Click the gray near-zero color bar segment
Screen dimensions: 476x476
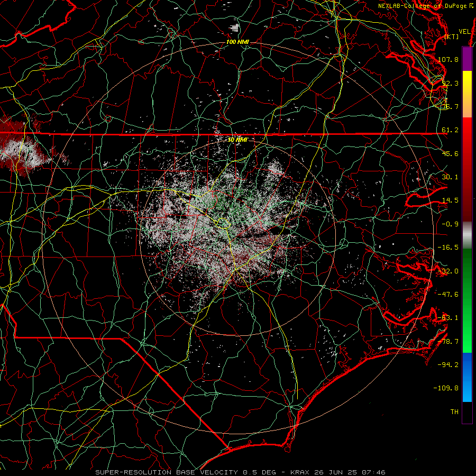coord(467,235)
